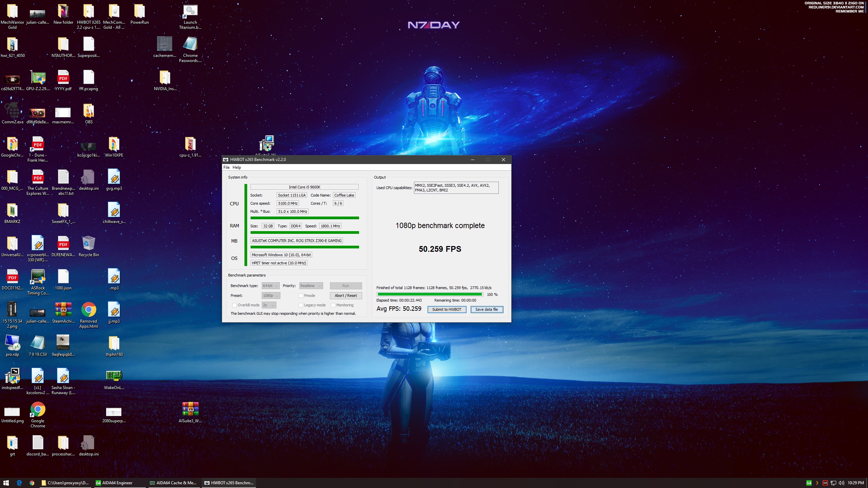Click the Used CPU capabilities text box
The width and height of the screenshot is (868, 488).
(456, 188)
